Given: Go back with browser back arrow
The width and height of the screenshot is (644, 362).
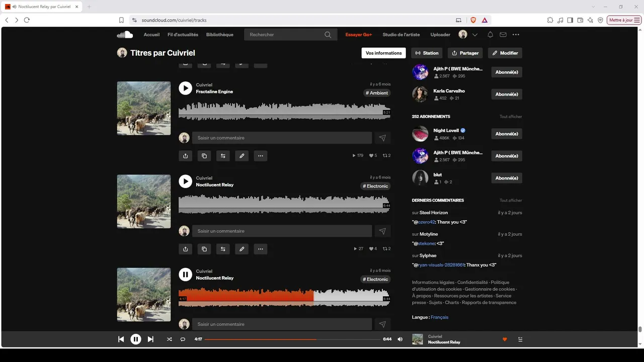Looking at the screenshot, I should pos(7,20).
